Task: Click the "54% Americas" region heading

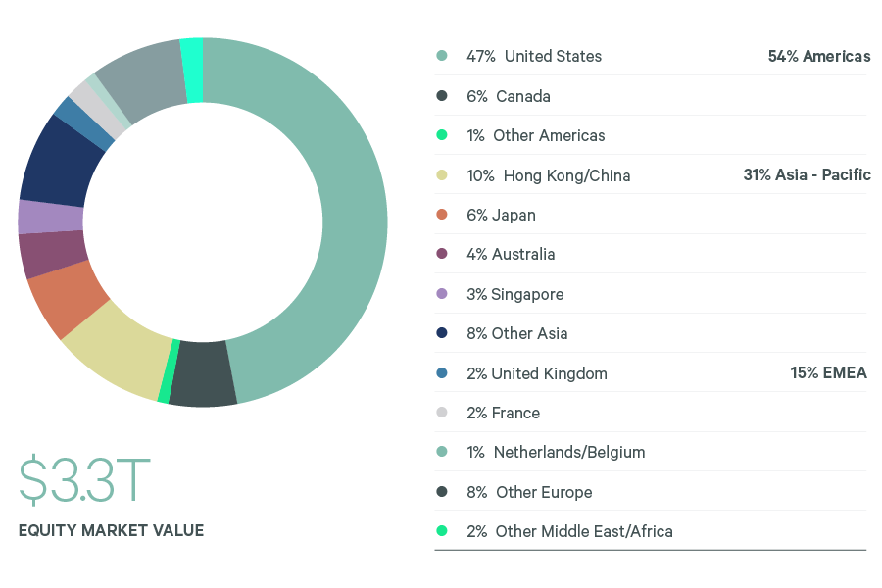Action: [x=818, y=56]
